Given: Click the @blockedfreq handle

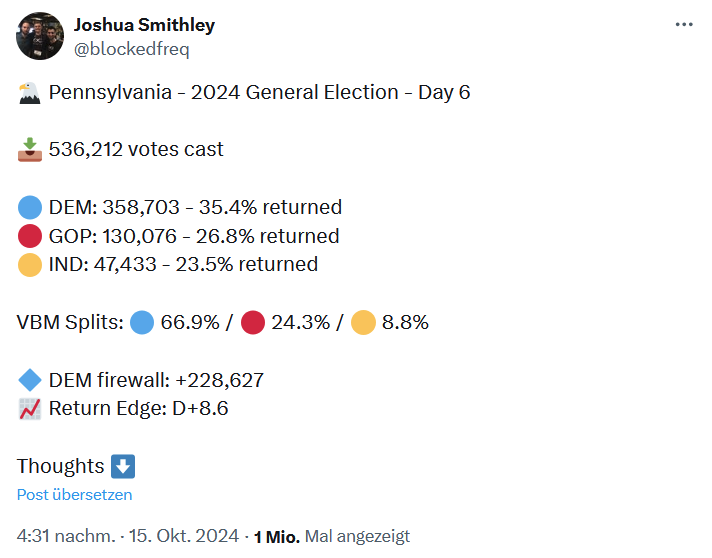Looking at the screenshot, I should click(132, 49).
